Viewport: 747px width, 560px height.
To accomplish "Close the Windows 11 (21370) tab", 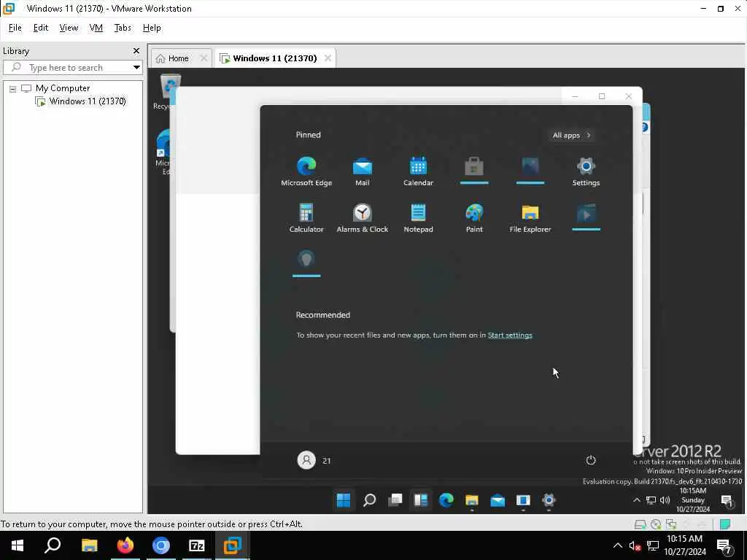I will pos(328,58).
